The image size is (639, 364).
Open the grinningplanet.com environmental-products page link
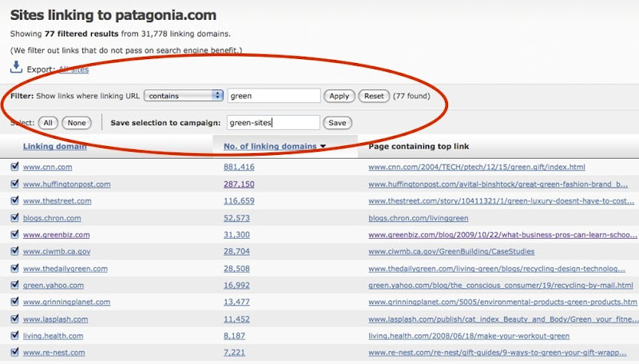tap(502, 302)
